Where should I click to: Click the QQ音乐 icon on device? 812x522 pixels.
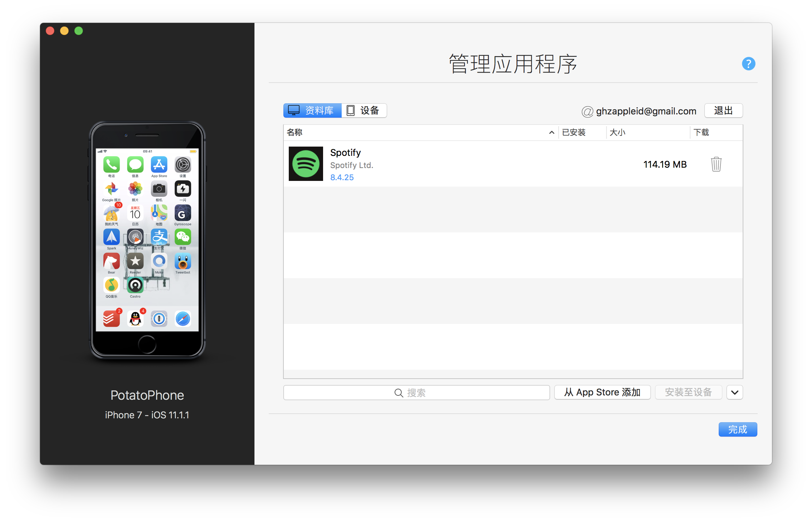pyautogui.click(x=112, y=285)
